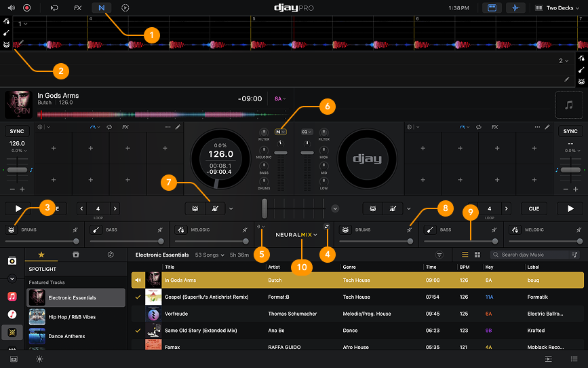Click the MELODIC knob on deck 1 mixer
Viewport: 588px width, 368px height.
pos(264,150)
